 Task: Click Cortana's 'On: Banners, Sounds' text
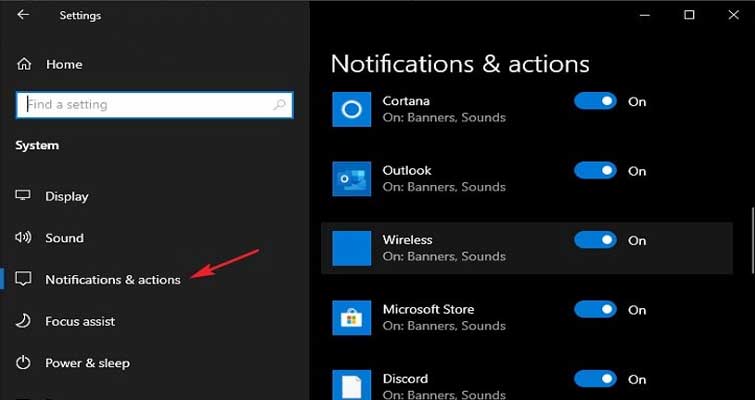444,117
